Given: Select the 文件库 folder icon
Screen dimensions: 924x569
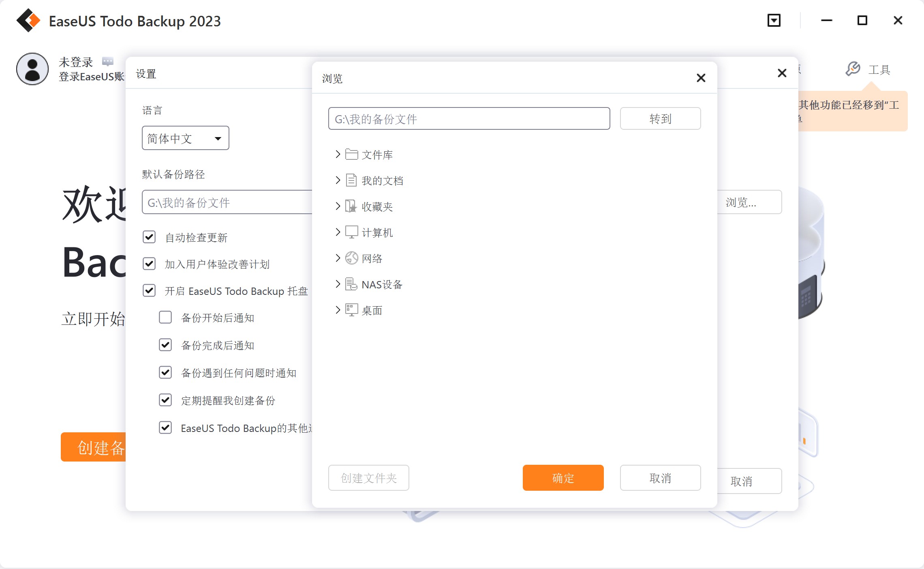Looking at the screenshot, I should point(351,154).
